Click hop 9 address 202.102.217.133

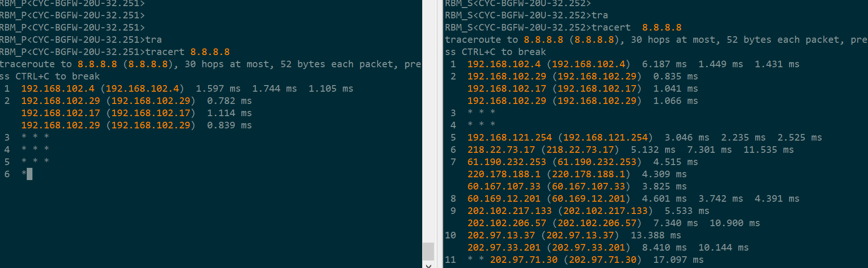509,211
